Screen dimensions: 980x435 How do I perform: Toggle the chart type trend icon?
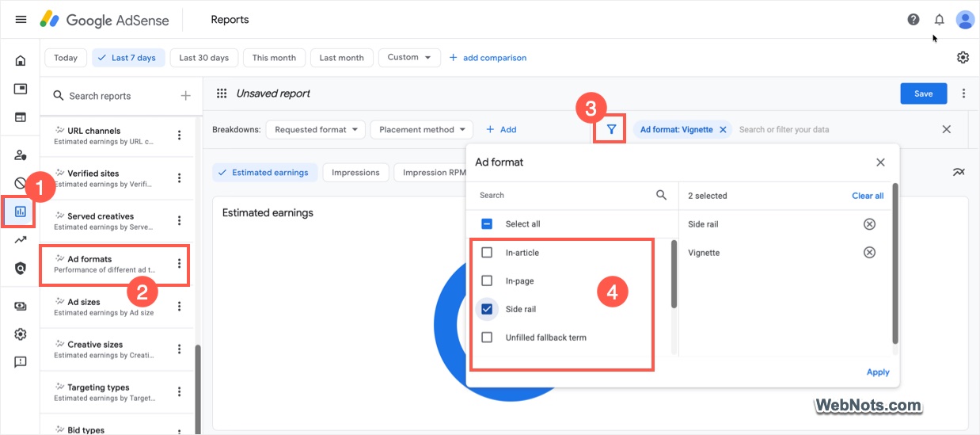click(959, 172)
